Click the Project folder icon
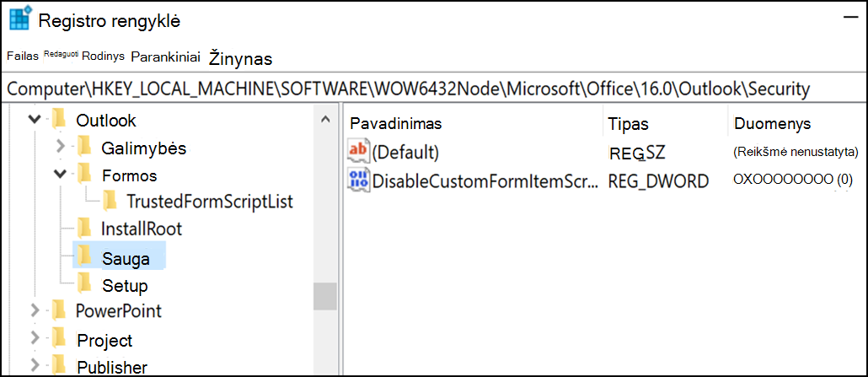The image size is (868, 377). pyautogui.click(x=57, y=337)
